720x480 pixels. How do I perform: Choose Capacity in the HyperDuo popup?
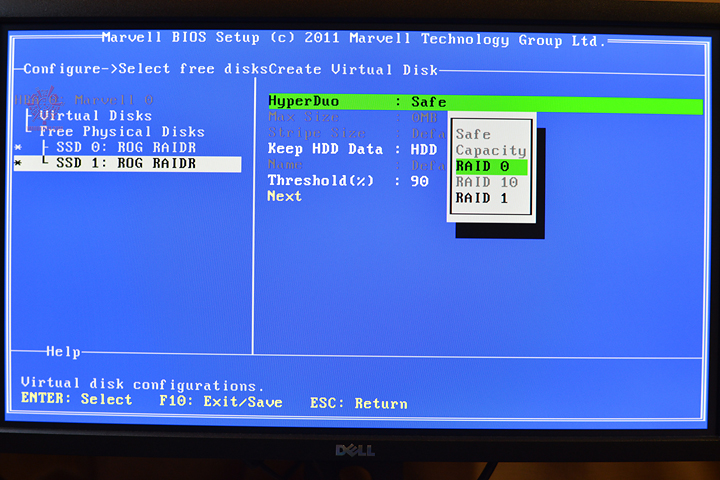[x=490, y=151]
